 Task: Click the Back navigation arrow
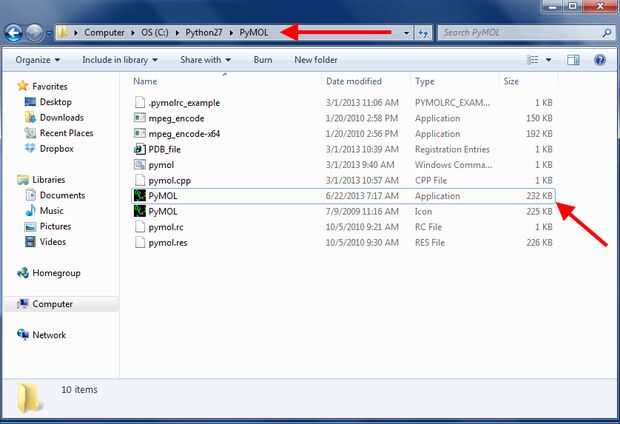click(x=14, y=33)
